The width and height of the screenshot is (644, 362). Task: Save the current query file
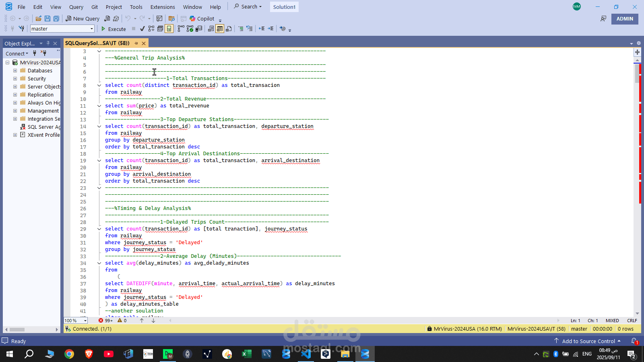[47, 19]
